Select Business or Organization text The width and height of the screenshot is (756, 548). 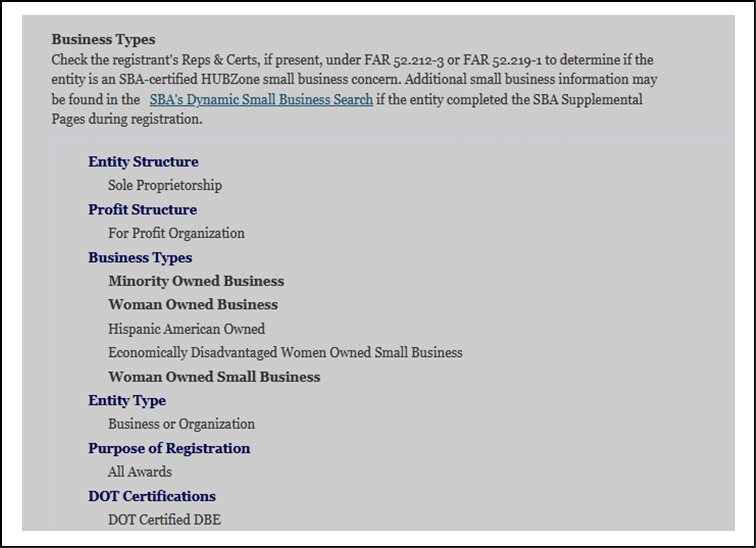coord(181,424)
